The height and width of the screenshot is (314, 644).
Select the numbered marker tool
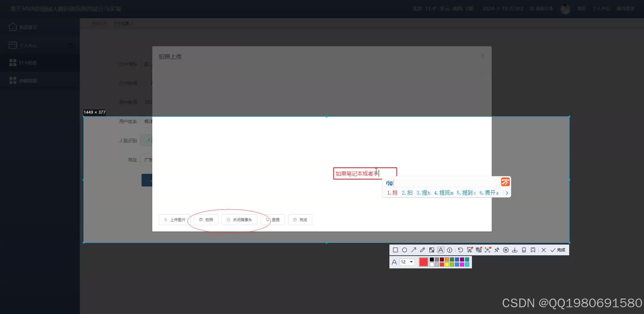450,250
